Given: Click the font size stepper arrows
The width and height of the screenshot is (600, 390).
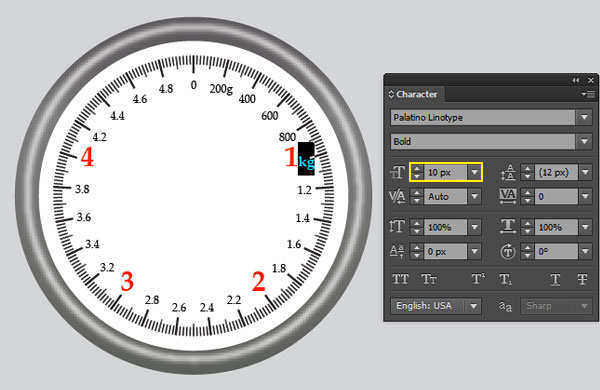Looking at the screenshot, I should pos(417,172).
